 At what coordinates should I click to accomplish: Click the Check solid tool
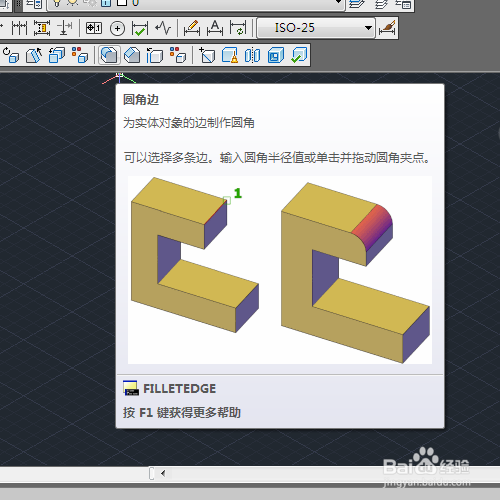299,55
